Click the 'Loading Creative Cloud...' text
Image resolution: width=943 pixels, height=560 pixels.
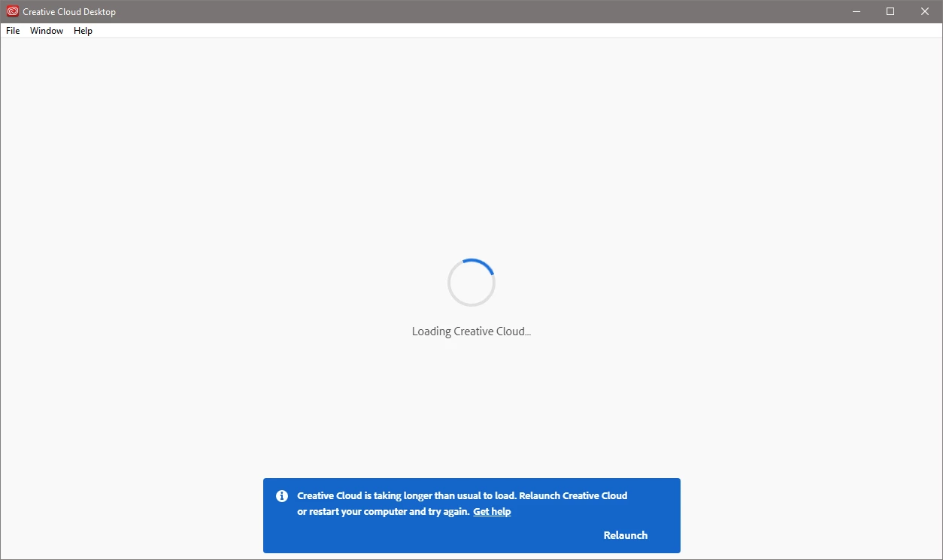click(x=471, y=331)
